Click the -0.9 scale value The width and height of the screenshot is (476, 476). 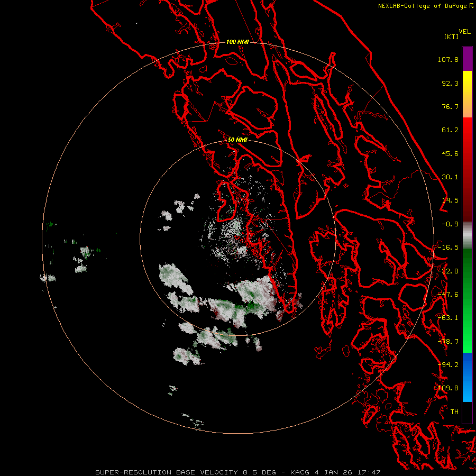click(x=450, y=224)
